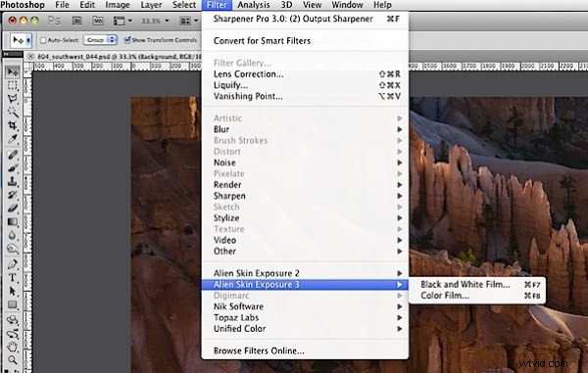Select the Rectangular Marquee tool
Image resolution: width=588 pixels, height=373 pixels.
[x=13, y=85]
